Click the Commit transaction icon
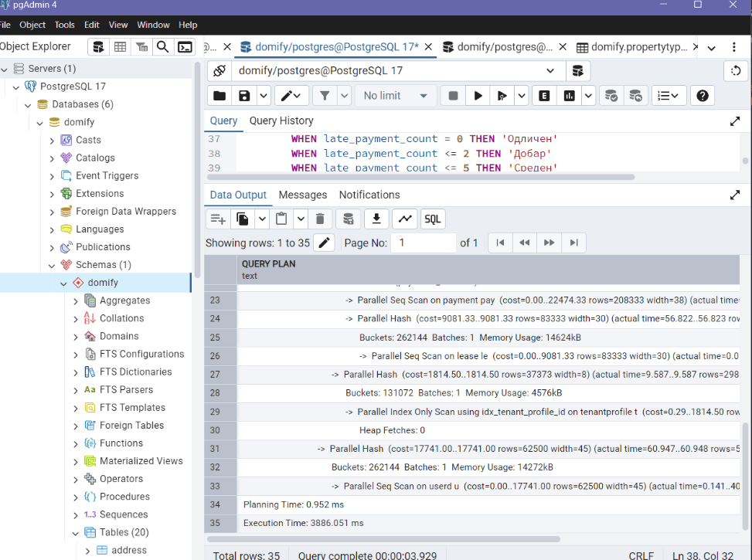The height and width of the screenshot is (560, 752). point(611,96)
